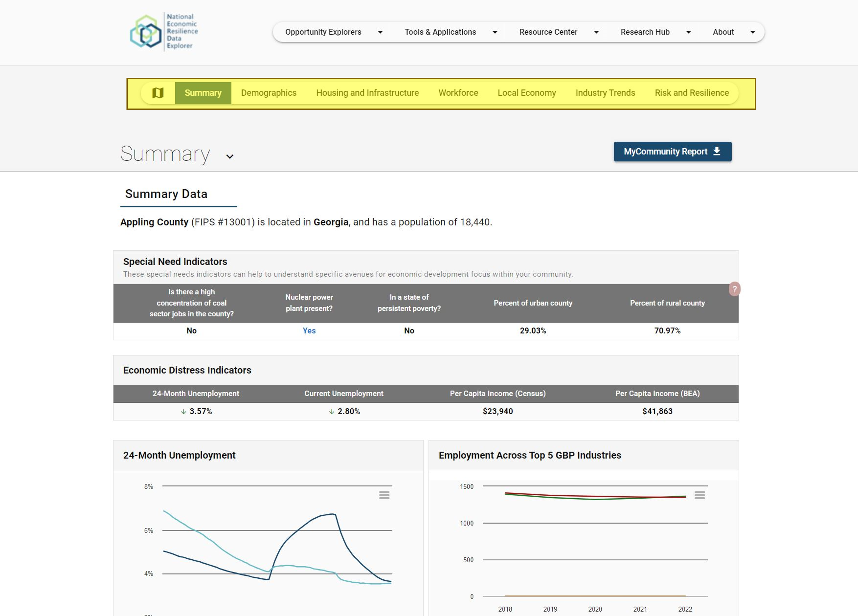
Task: Click the persistent poverty No value
Action: (409, 331)
